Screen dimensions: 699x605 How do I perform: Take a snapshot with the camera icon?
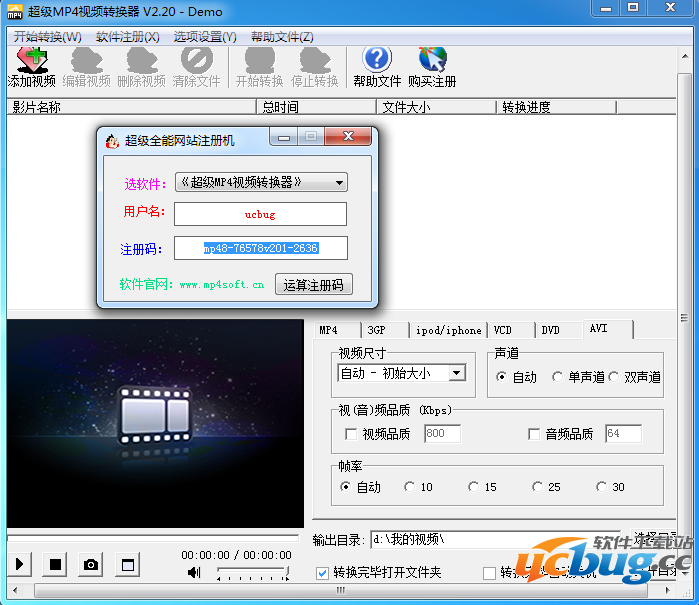coord(91,564)
